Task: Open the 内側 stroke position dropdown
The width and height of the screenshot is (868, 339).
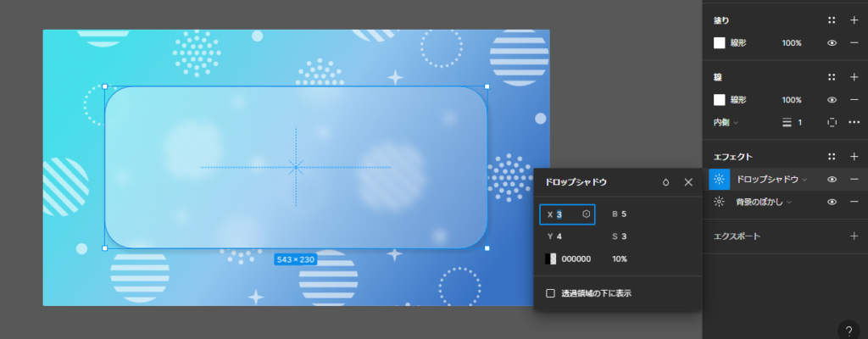Action: tap(726, 122)
